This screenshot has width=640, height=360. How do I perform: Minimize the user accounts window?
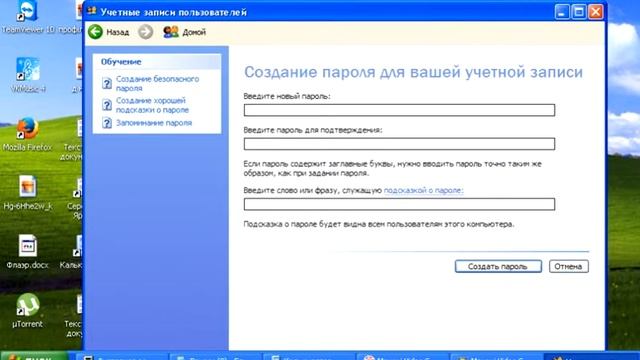point(562,11)
